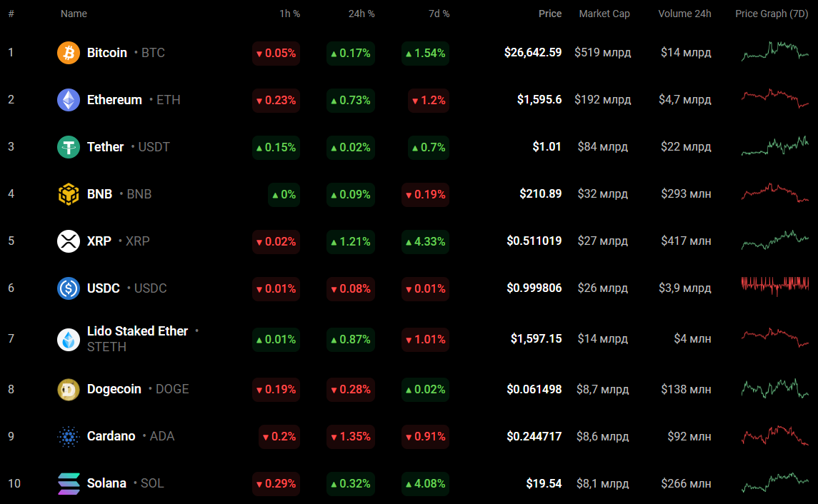Click the Solana logo icon

tap(69, 483)
